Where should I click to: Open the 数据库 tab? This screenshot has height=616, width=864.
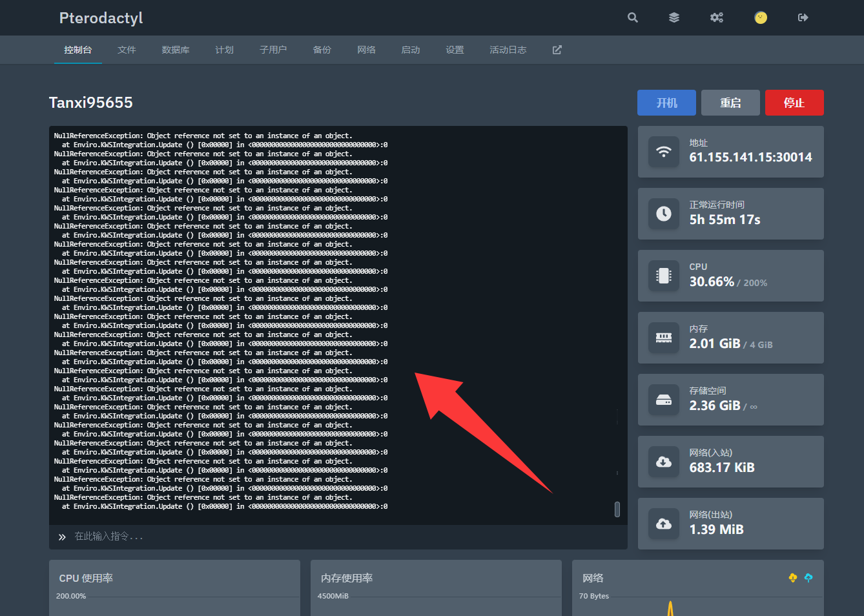click(x=176, y=50)
